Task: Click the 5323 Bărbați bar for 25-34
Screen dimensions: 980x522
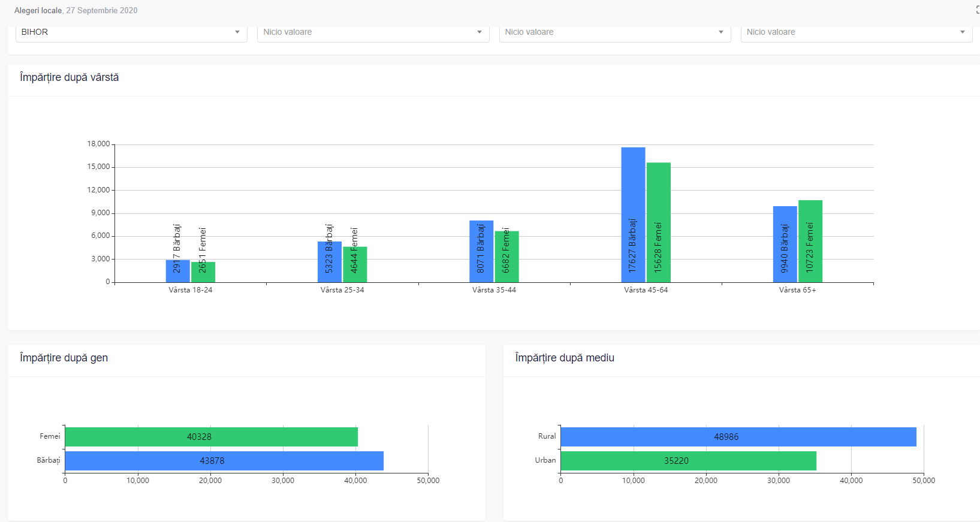Action: pos(329,262)
